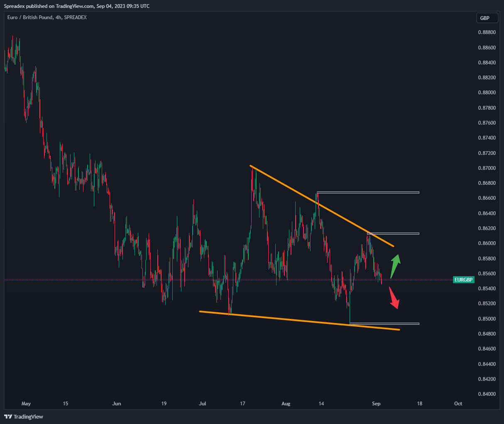Click the Jul date label

click(202, 404)
